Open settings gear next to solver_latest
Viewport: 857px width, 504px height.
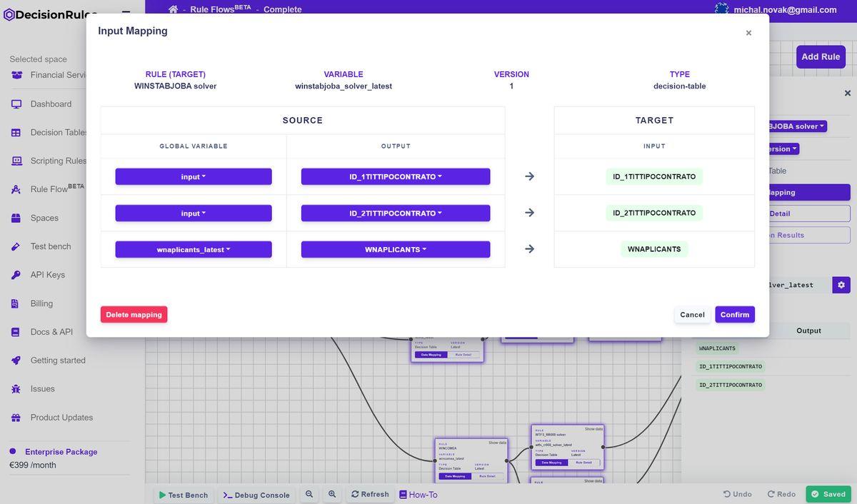tap(841, 285)
